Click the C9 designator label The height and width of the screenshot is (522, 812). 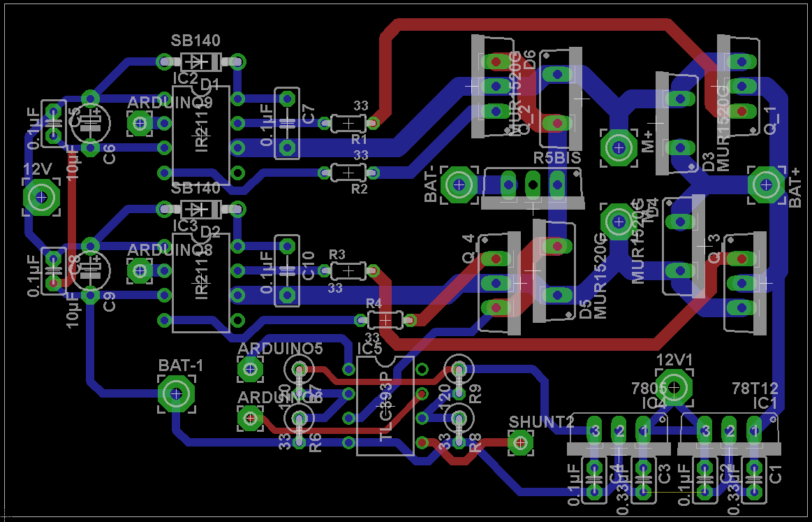pyautogui.click(x=110, y=302)
